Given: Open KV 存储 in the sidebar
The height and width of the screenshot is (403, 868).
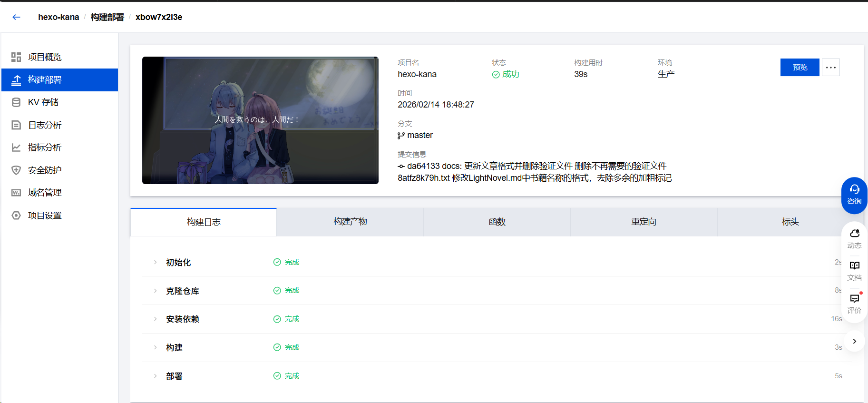Looking at the screenshot, I should coord(43,102).
